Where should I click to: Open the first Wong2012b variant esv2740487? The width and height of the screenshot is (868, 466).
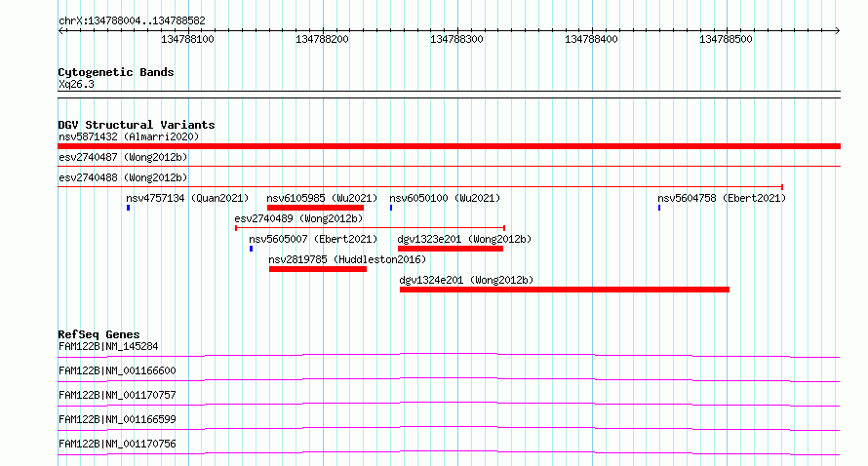pos(123,157)
